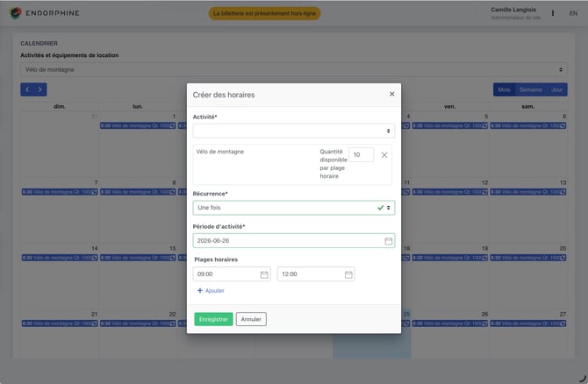This screenshot has width=588, height=384.
Task: Open the Vélo de montagne event on day 7
Action: [60, 192]
